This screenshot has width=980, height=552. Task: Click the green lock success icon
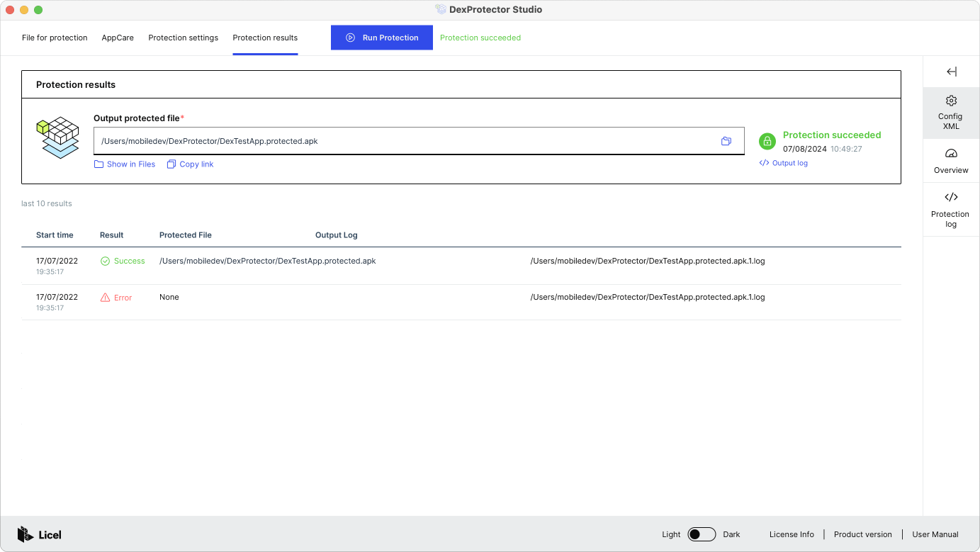pos(767,141)
